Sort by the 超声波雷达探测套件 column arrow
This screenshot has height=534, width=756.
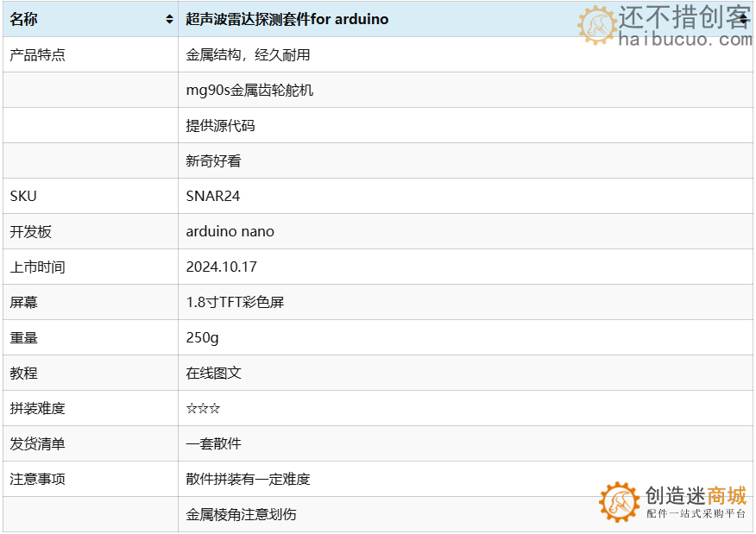pos(744,20)
